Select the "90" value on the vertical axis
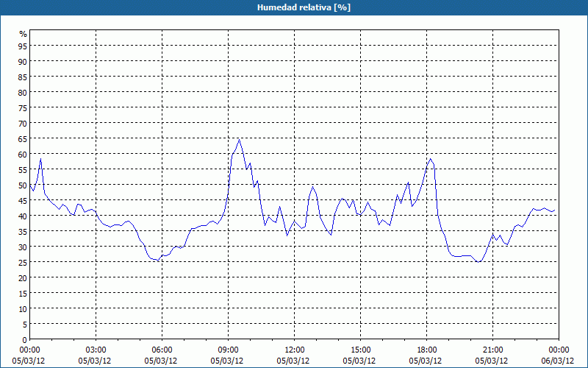Screen dimensions: 588x368 [x=23, y=61]
